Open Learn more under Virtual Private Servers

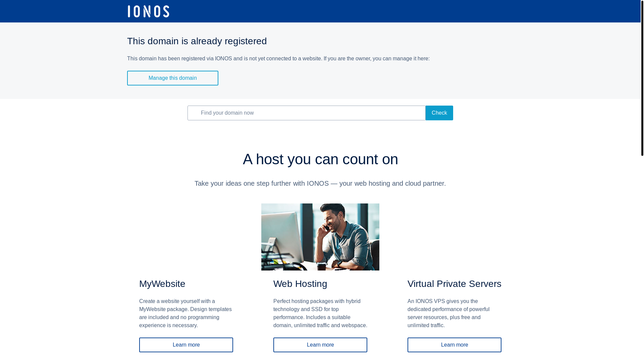454,345
